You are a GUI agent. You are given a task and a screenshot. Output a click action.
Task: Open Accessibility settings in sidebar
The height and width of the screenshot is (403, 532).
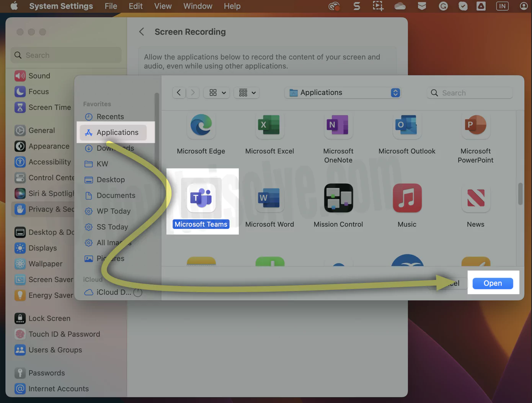pyautogui.click(x=43, y=162)
